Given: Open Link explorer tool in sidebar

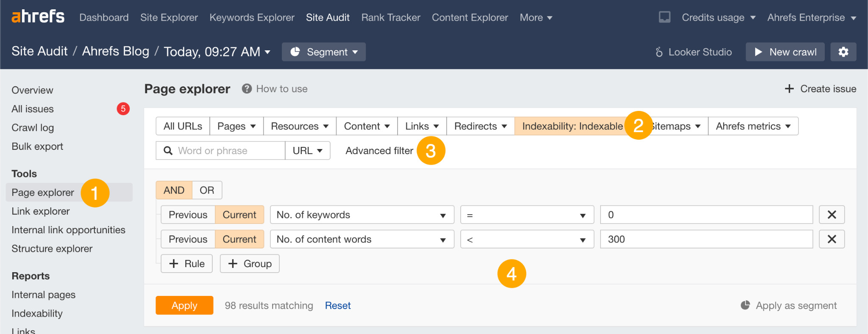Looking at the screenshot, I should coord(41,211).
